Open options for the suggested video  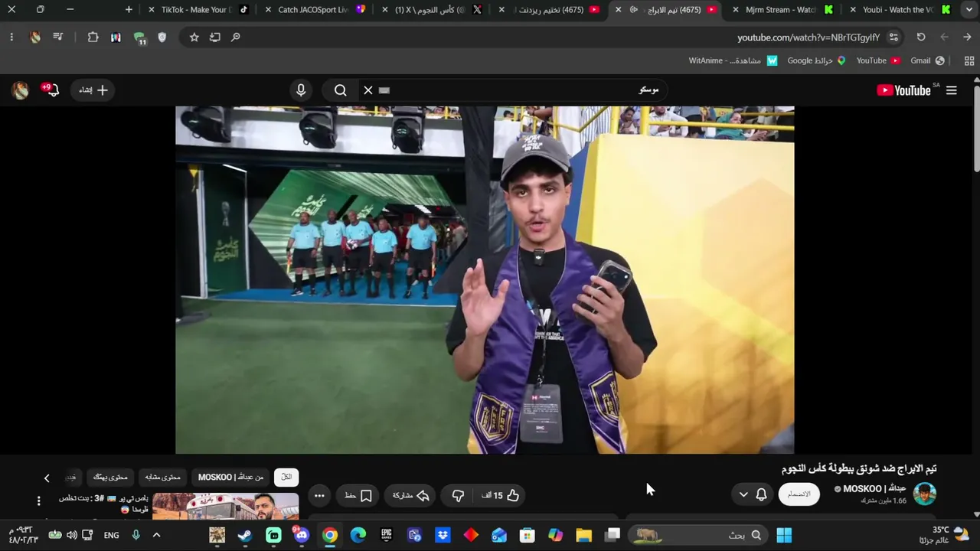click(x=38, y=501)
